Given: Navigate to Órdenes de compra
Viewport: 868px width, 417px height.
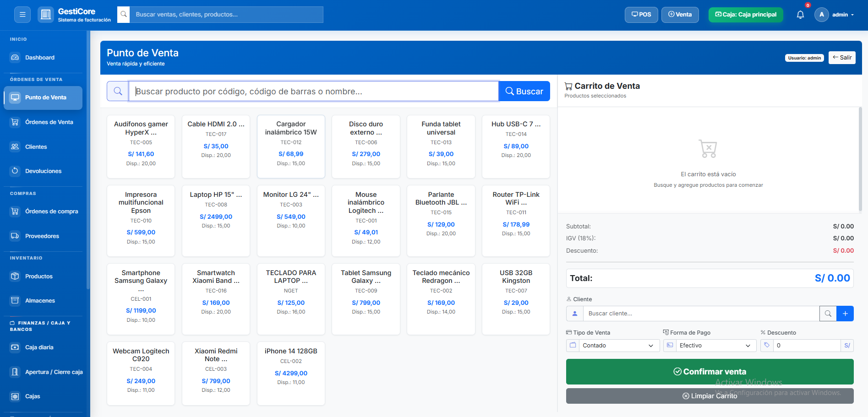Looking at the screenshot, I should [x=43, y=211].
